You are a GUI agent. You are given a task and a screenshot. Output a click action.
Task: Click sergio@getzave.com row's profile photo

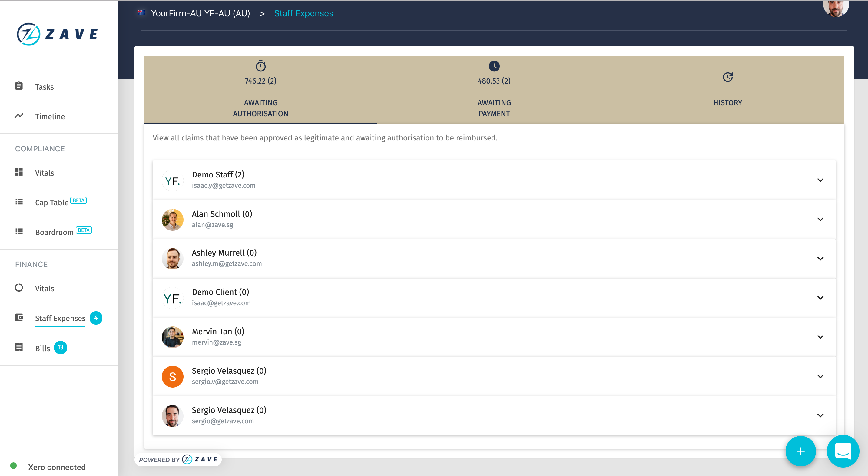tap(173, 416)
